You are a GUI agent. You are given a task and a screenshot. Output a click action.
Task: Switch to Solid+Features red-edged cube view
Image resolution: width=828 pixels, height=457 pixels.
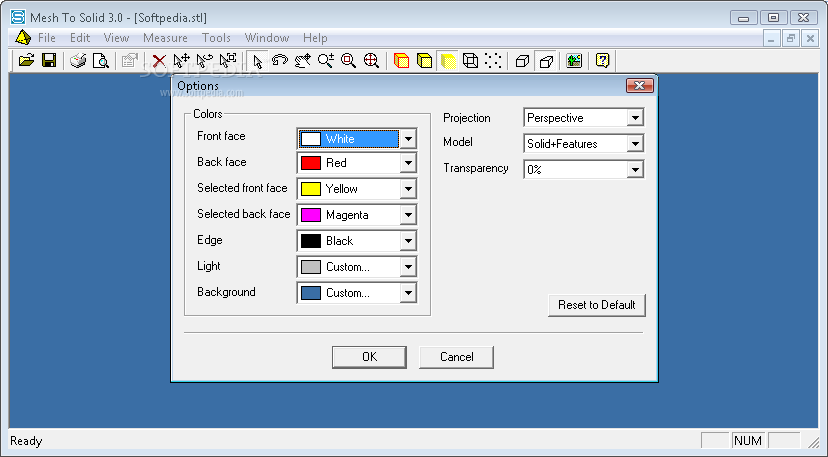tap(401, 60)
